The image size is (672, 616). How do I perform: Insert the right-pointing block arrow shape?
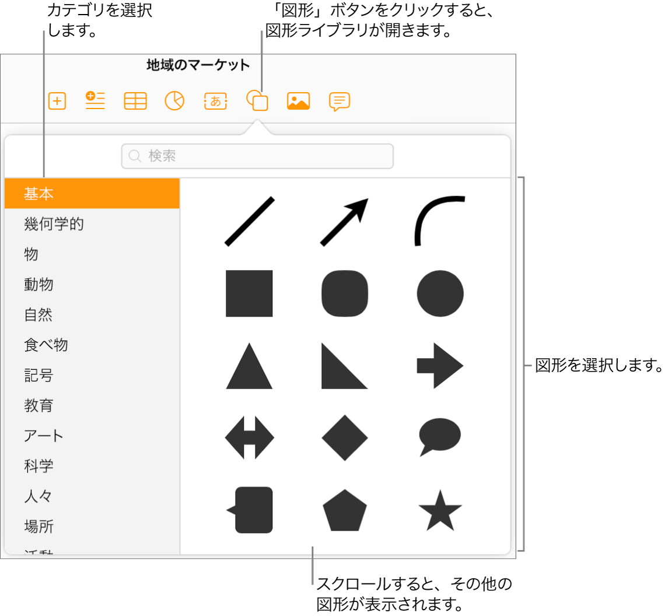click(440, 366)
